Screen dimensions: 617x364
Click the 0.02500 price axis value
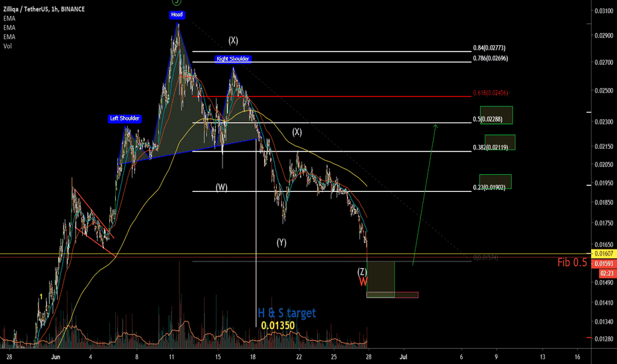(x=604, y=91)
